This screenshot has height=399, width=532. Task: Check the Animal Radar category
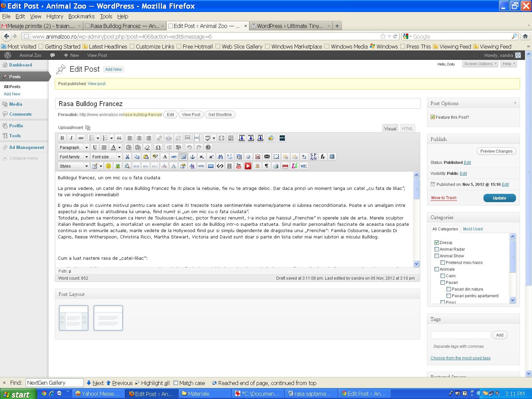point(437,249)
